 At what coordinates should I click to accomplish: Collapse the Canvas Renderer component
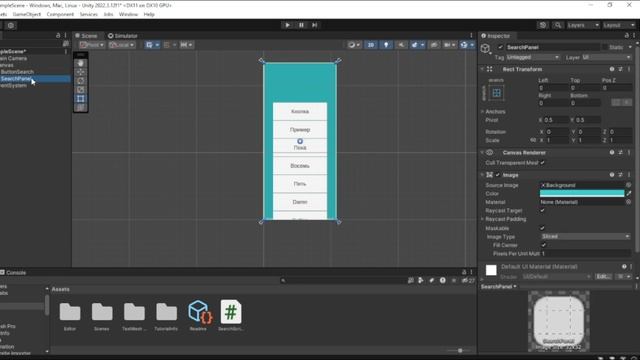[x=482, y=153]
